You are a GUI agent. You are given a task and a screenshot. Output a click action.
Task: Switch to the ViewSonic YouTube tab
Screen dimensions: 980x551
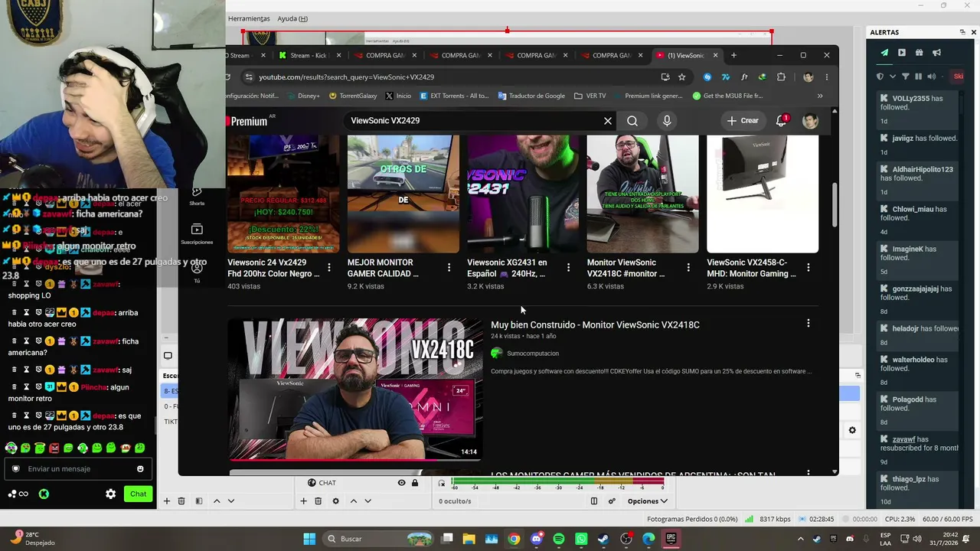(x=687, y=55)
